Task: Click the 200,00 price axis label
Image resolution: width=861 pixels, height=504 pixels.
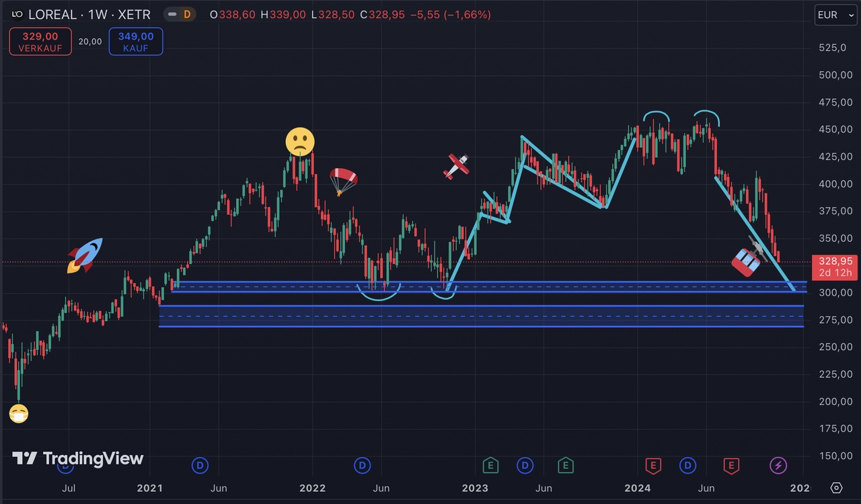Action: pyautogui.click(x=834, y=401)
